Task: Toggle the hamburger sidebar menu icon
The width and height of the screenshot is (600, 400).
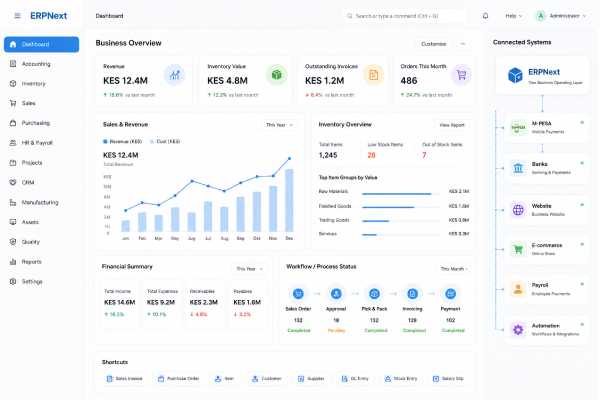Action: [17, 16]
